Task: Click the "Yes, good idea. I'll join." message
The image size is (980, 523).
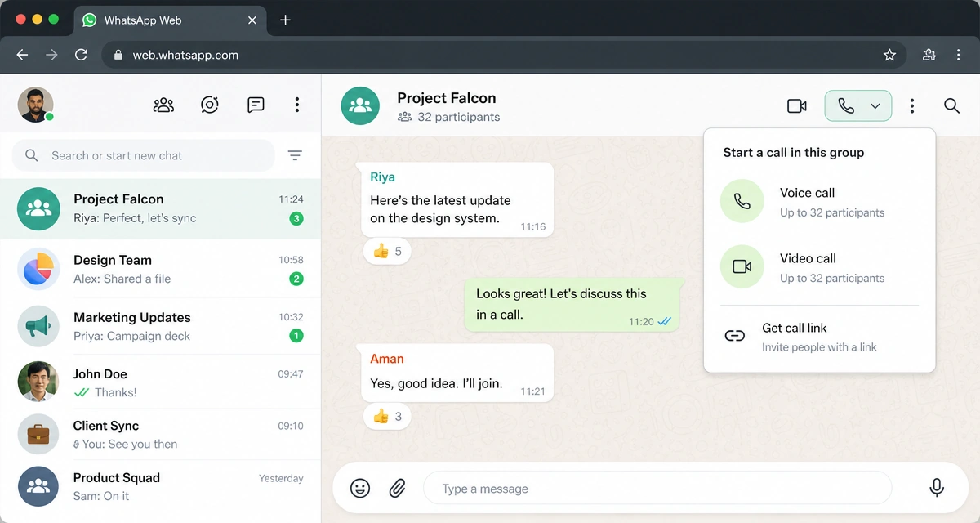Action: point(457,373)
